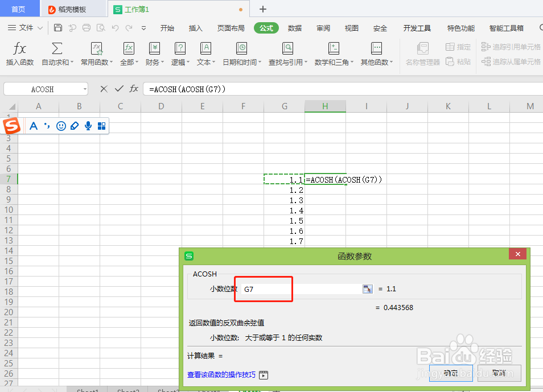Image resolution: width=543 pixels, height=392 pixels.
Task: Click in the formula bar text
Action: point(187,89)
